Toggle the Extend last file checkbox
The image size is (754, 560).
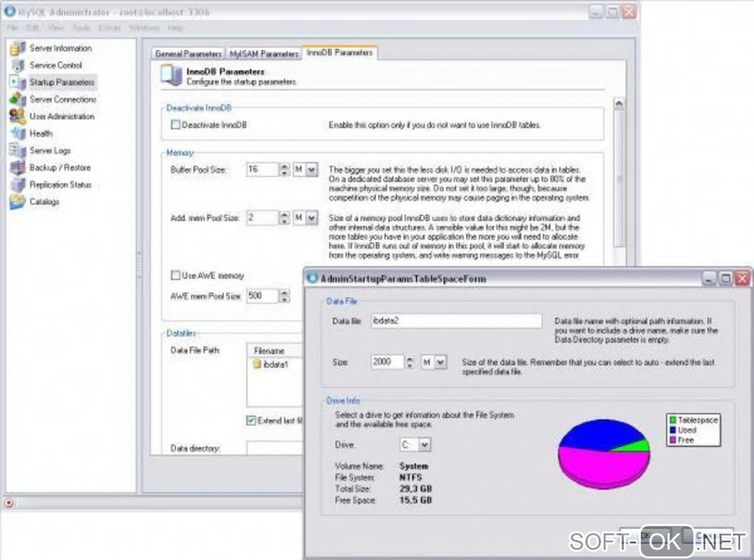pos(251,420)
